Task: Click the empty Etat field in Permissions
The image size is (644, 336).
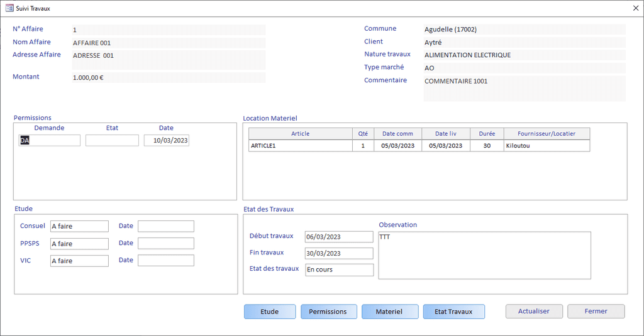Action: pyautogui.click(x=112, y=141)
